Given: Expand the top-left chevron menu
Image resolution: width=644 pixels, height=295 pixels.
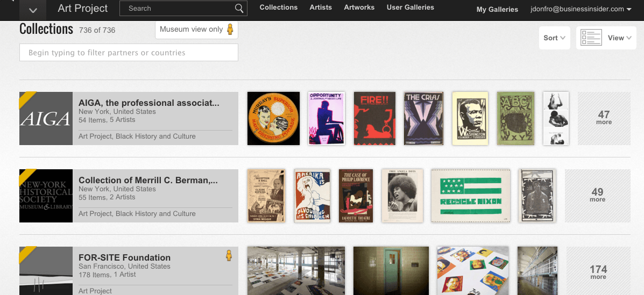Looking at the screenshot, I should [x=33, y=10].
